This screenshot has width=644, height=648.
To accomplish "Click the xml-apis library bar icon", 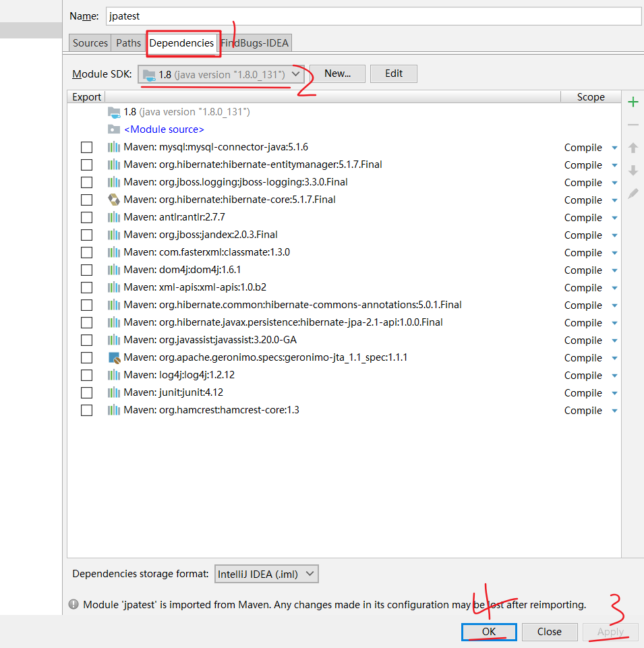I will tap(114, 287).
